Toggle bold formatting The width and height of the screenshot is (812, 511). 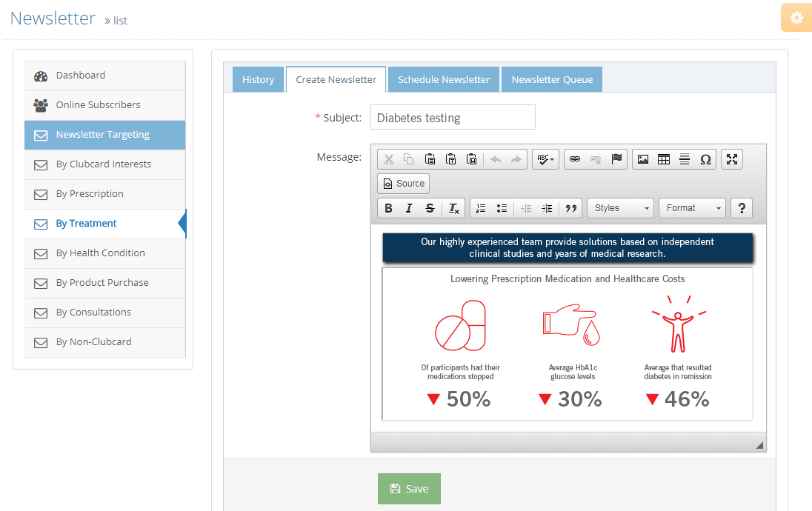click(388, 208)
